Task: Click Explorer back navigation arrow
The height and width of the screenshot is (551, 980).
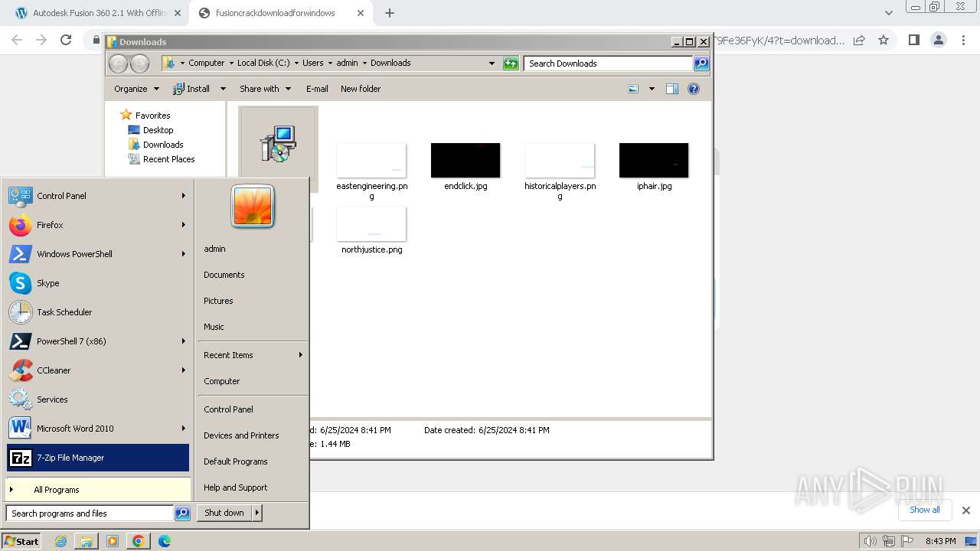Action: pyautogui.click(x=119, y=64)
